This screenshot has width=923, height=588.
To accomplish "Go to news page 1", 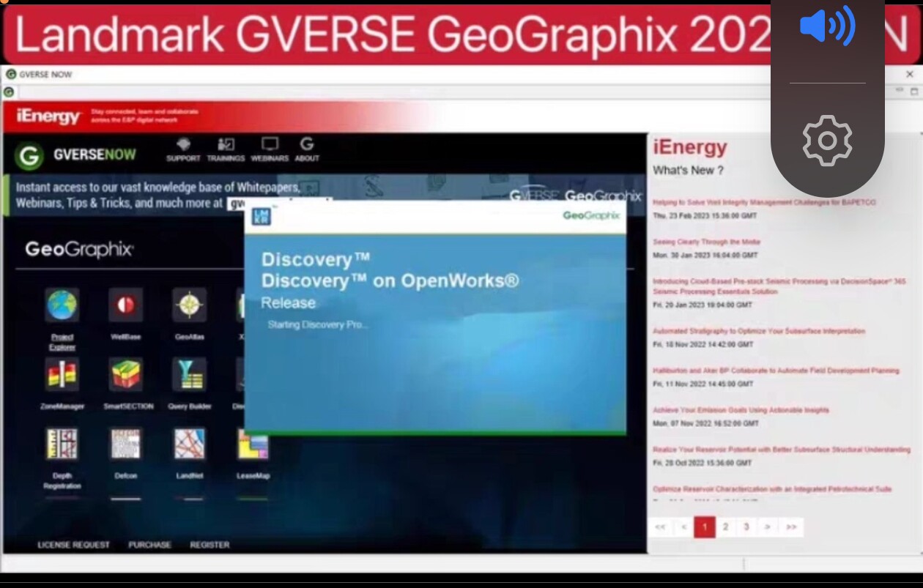I will click(705, 527).
